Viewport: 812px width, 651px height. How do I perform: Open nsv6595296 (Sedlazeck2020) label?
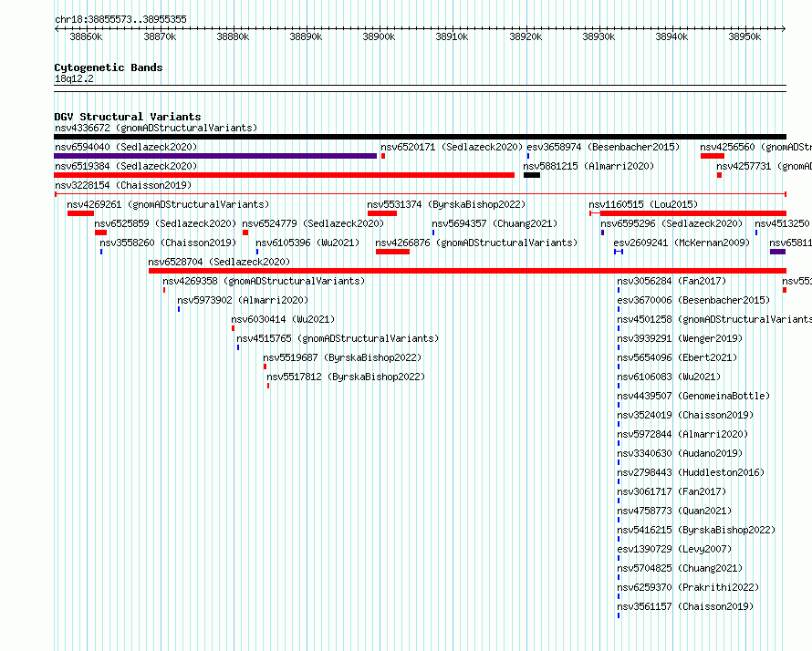pos(671,223)
